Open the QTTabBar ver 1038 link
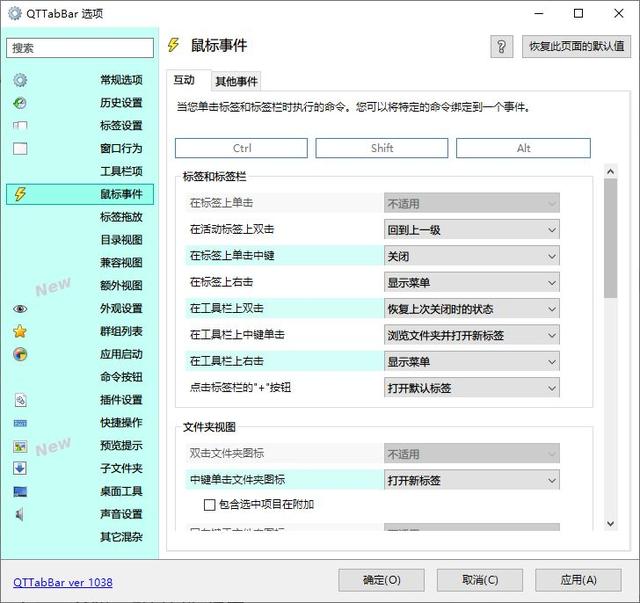 pos(63,582)
